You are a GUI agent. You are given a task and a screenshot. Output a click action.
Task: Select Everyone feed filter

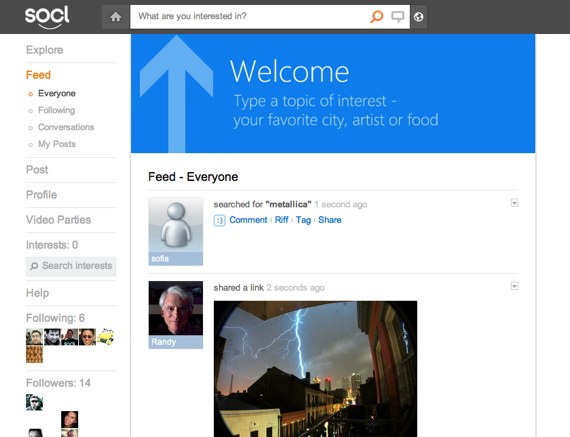click(x=57, y=93)
